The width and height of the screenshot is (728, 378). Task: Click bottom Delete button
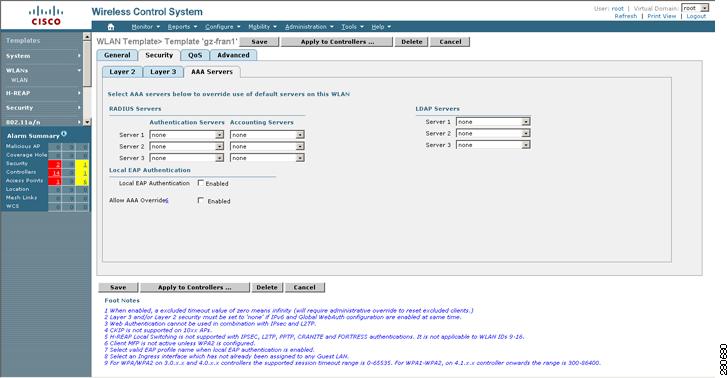coord(267,287)
